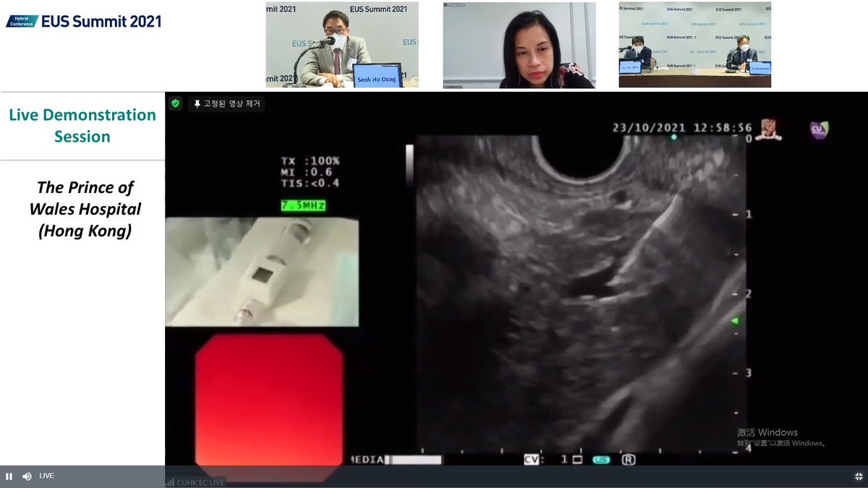868x488 pixels.
Task: Click the 7.5MHz frequency label
Action: point(303,206)
